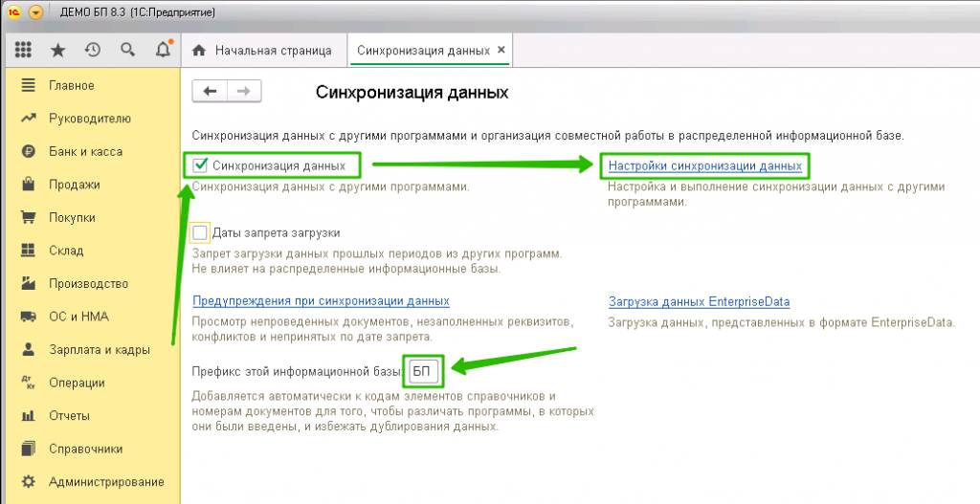
Task: Click the infobase prefix field БП
Action: coord(422,371)
